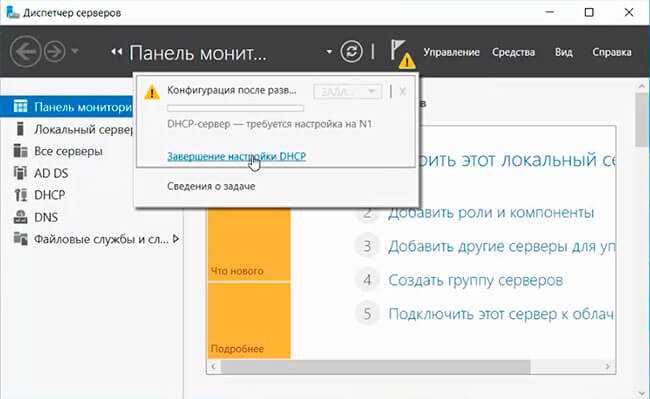This screenshot has width=650, height=399.
Task: Click step number 5 circle
Action: click(367, 314)
